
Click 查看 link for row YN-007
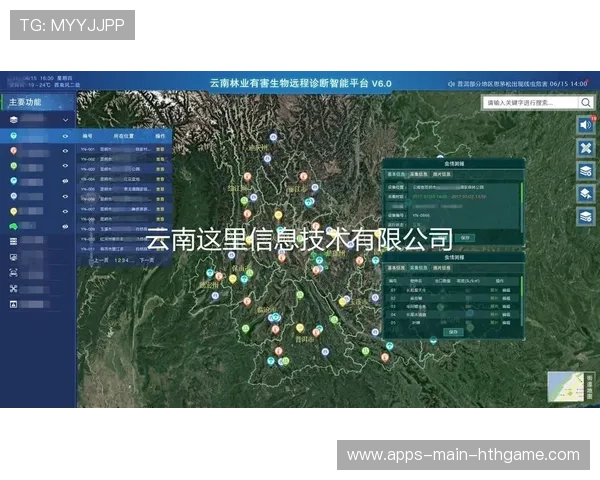(x=160, y=209)
